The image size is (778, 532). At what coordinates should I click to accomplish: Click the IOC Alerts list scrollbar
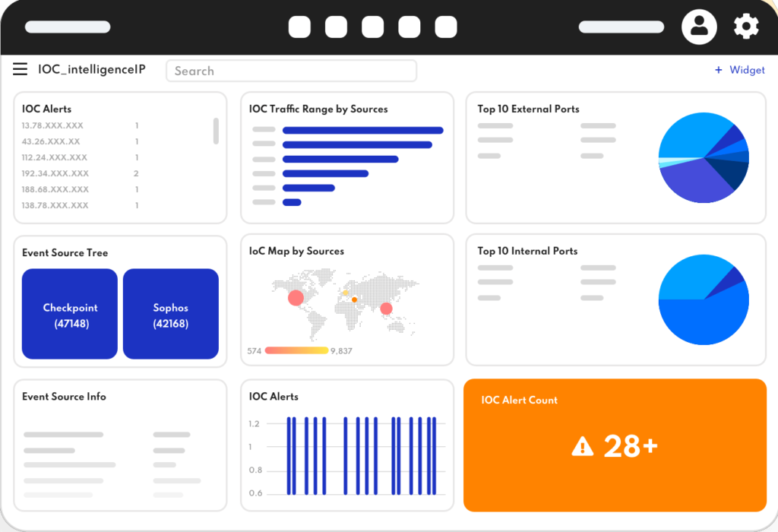[x=216, y=131]
